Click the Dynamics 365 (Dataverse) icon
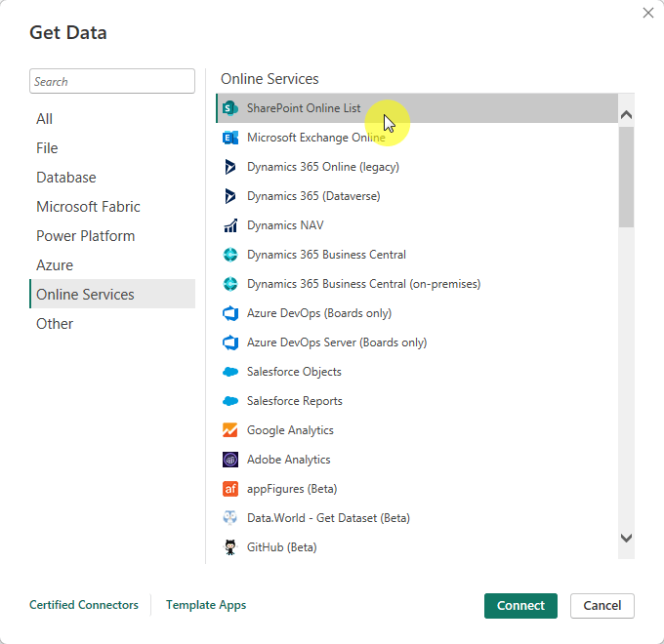This screenshot has width=664, height=644. pyautogui.click(x=230, y=196)
